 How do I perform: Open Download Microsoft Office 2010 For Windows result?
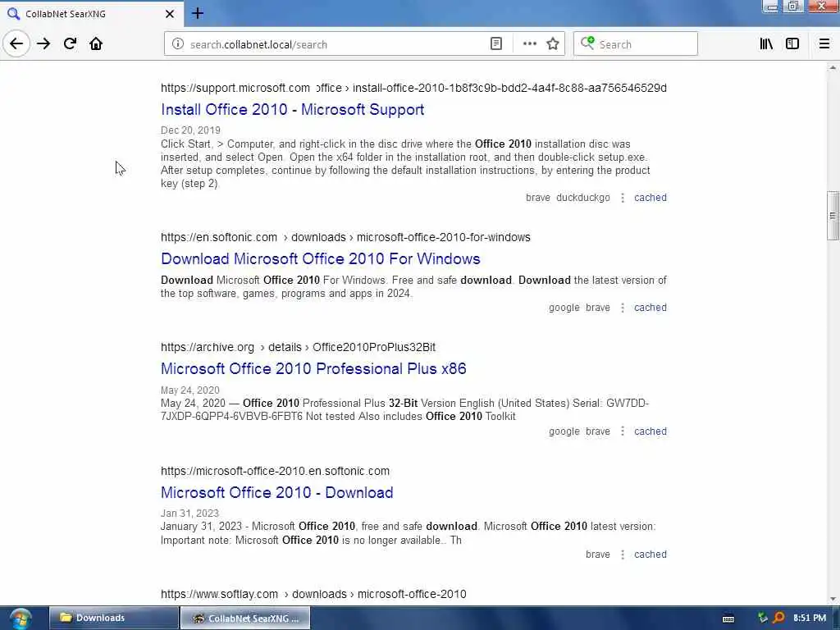coord(321,258)
